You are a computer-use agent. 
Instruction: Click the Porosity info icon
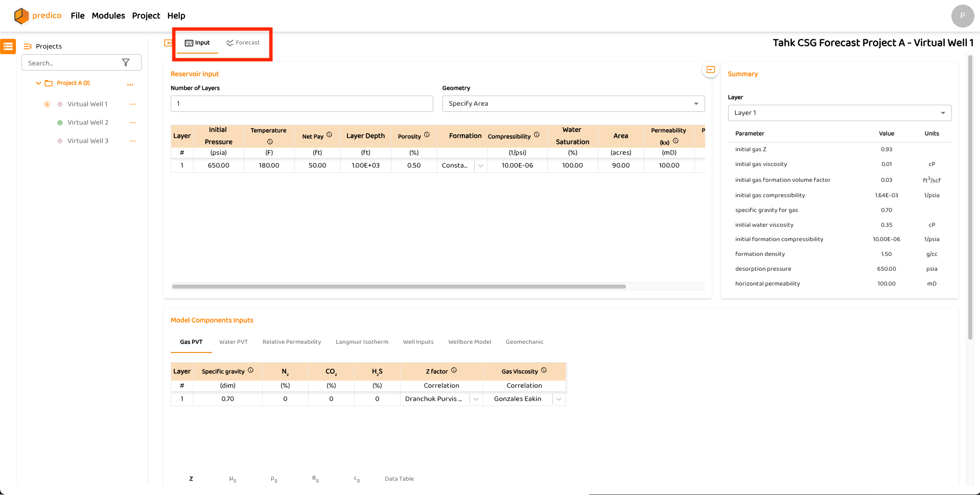click(427, 135)
